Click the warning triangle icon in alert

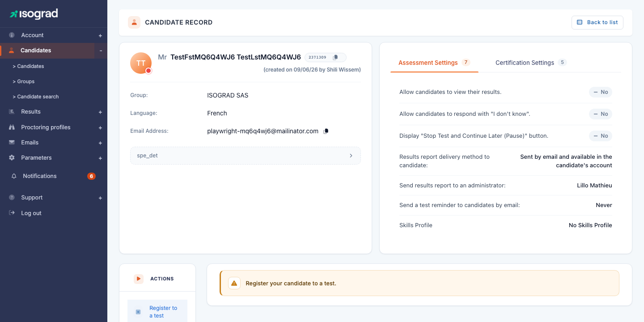pyautogui.click(x=234, y=283)
